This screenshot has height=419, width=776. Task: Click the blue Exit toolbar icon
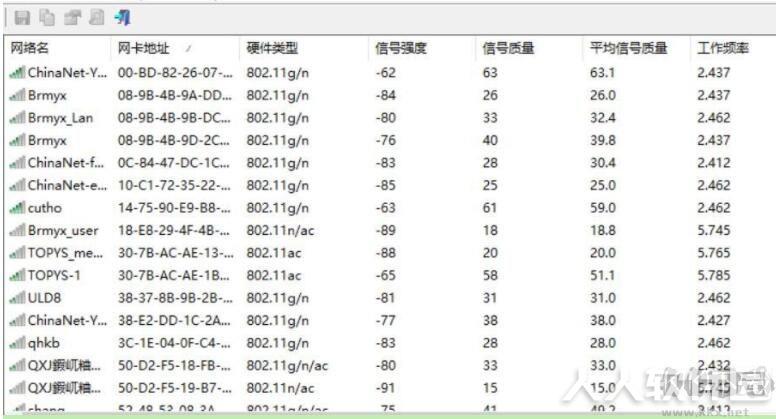(122, 18)
